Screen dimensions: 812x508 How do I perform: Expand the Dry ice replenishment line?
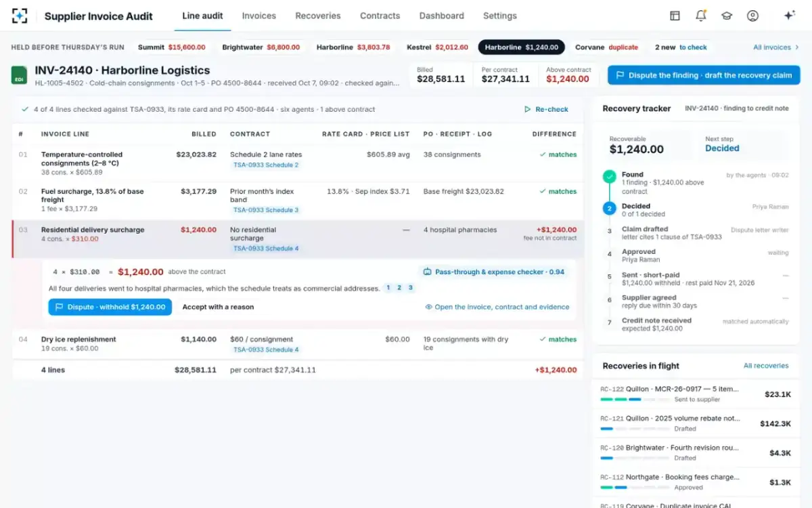pos(298,344)
